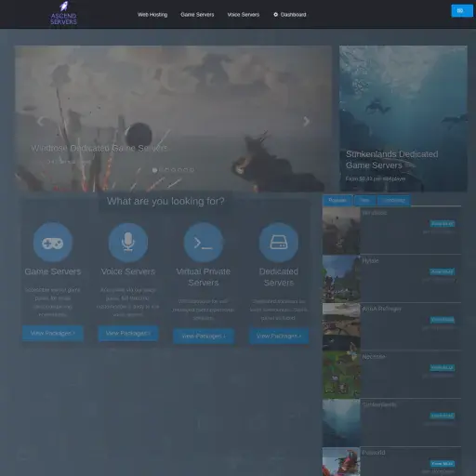
Task: Open the Voice Servers menu in navbar
Action: [x=244, y=15]
